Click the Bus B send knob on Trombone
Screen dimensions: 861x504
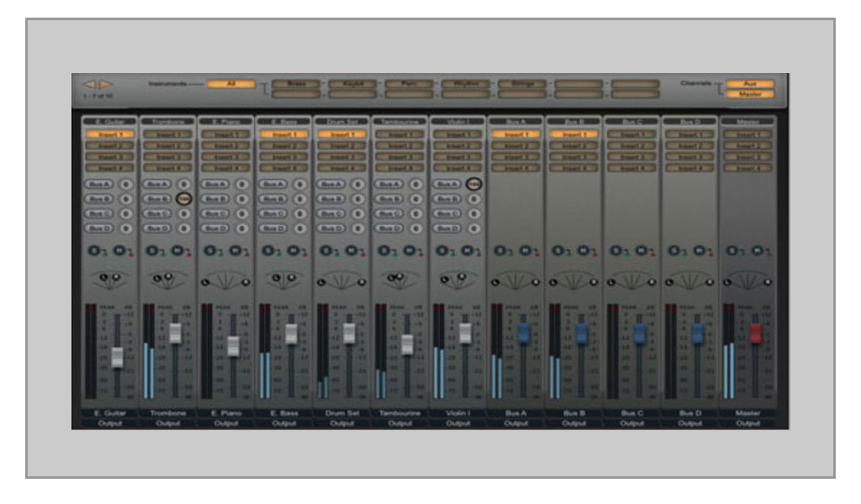point(184,198)
